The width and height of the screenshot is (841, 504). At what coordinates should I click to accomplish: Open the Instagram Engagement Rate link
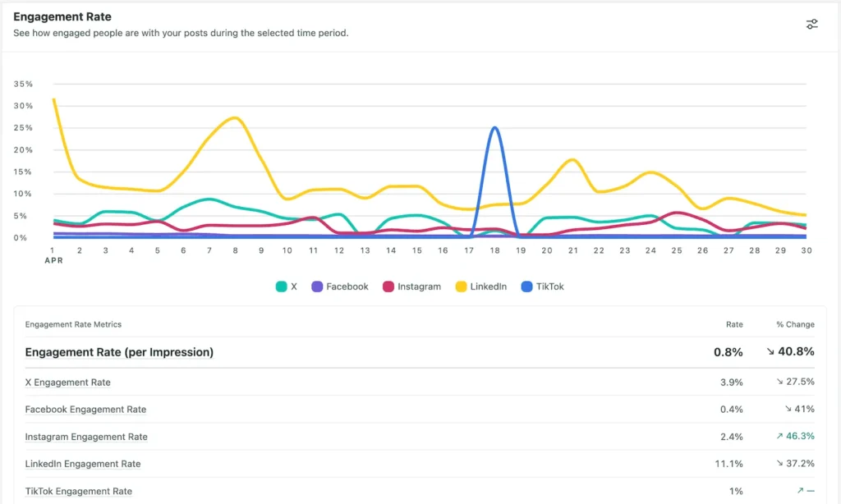86,437
